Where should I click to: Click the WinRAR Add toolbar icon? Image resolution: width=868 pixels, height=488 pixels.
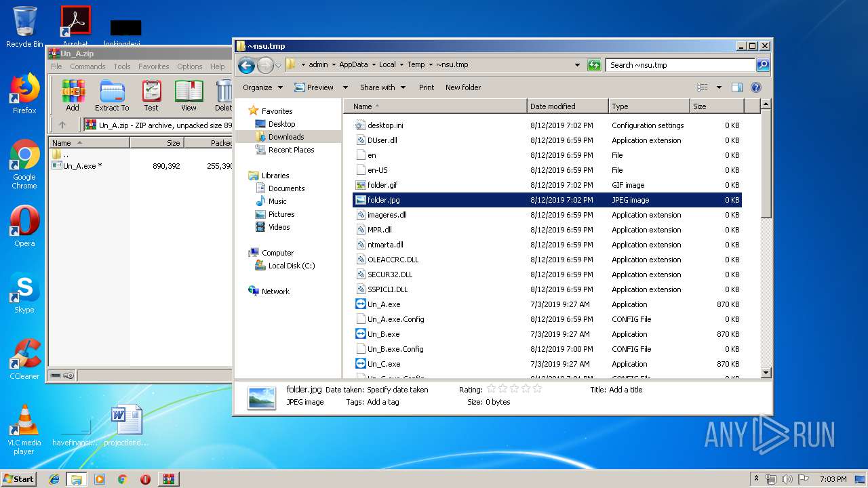[73, 96]
